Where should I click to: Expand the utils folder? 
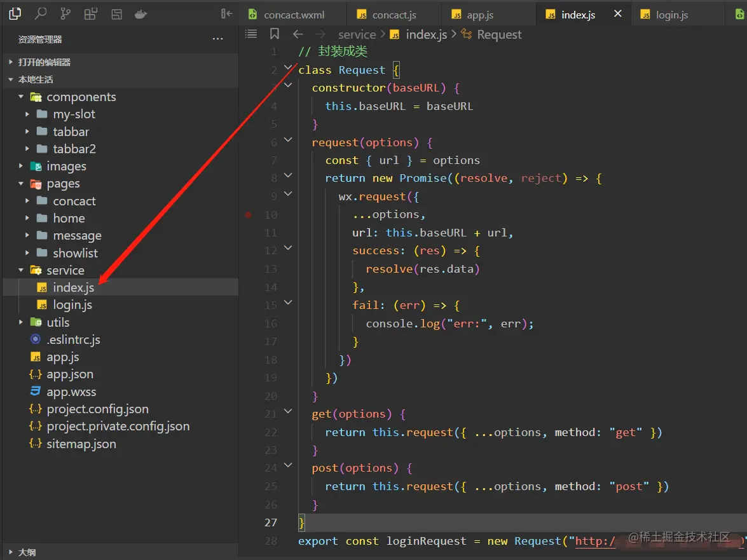coord(119,322)
